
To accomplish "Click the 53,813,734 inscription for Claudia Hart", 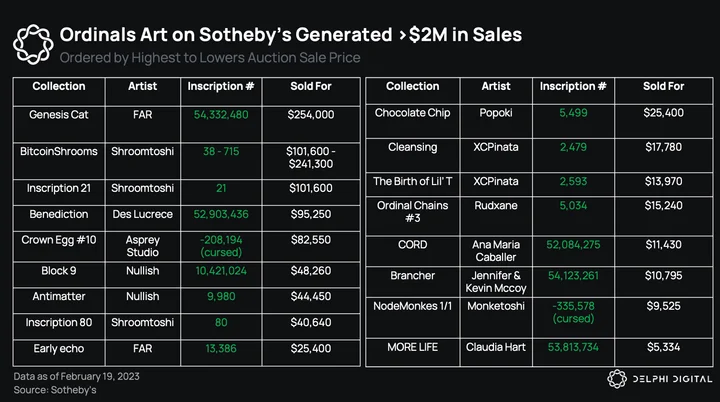I will click(573, 347).
